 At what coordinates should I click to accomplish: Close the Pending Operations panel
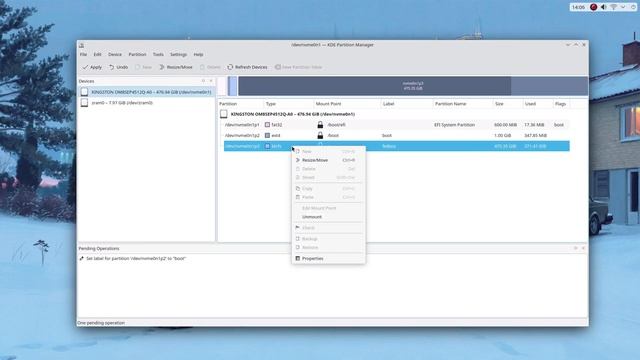583,248
